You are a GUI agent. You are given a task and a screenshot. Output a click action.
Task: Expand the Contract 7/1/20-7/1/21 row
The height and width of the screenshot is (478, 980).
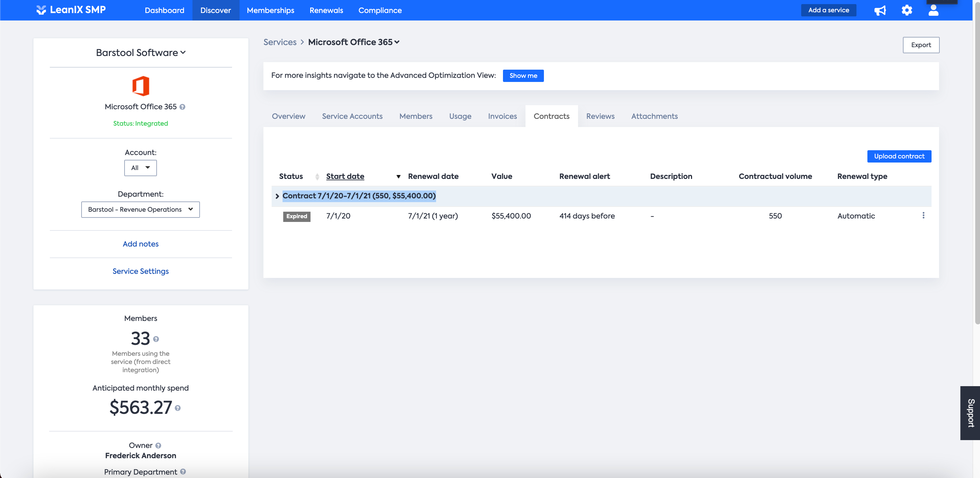tap(277, 196)
